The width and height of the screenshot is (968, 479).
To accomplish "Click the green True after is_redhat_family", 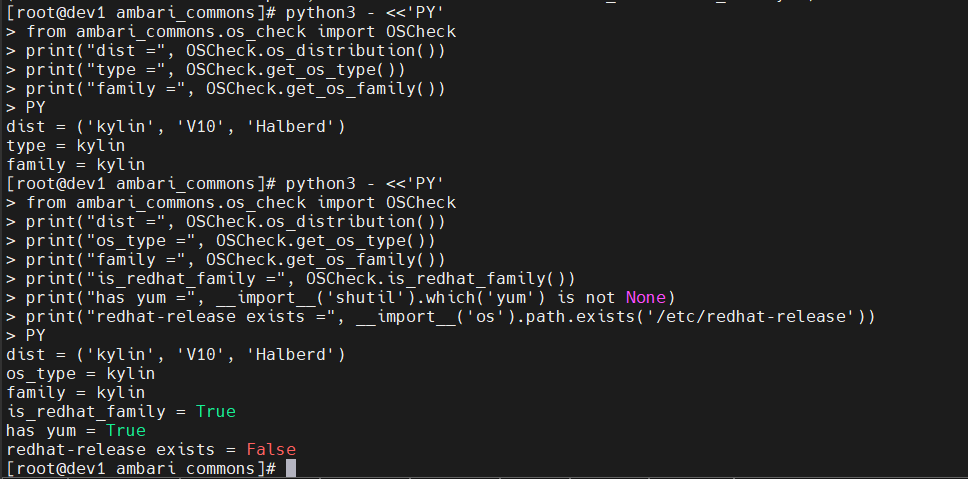I will pyautogui.click(x=216, y=411).
